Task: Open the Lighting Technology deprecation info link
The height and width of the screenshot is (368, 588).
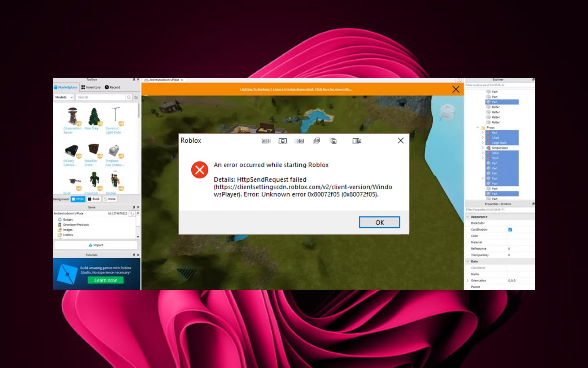Action: tap(296, 89)
